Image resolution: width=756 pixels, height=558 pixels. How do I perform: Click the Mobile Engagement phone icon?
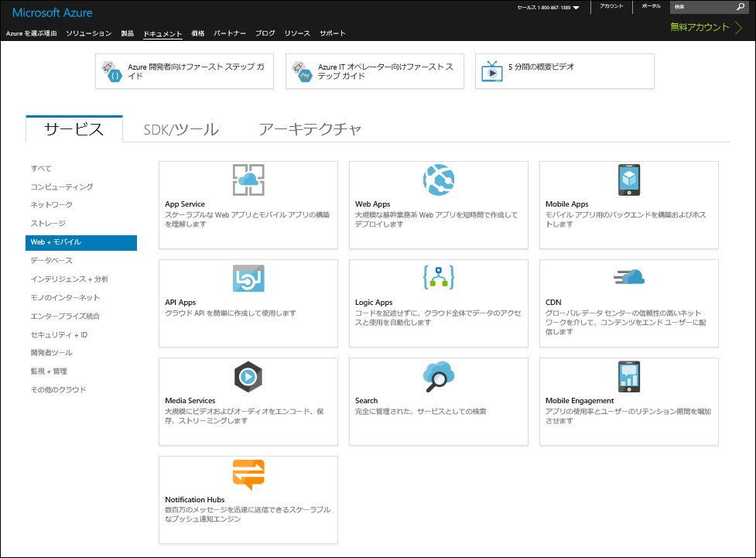[x=629, y=376]
